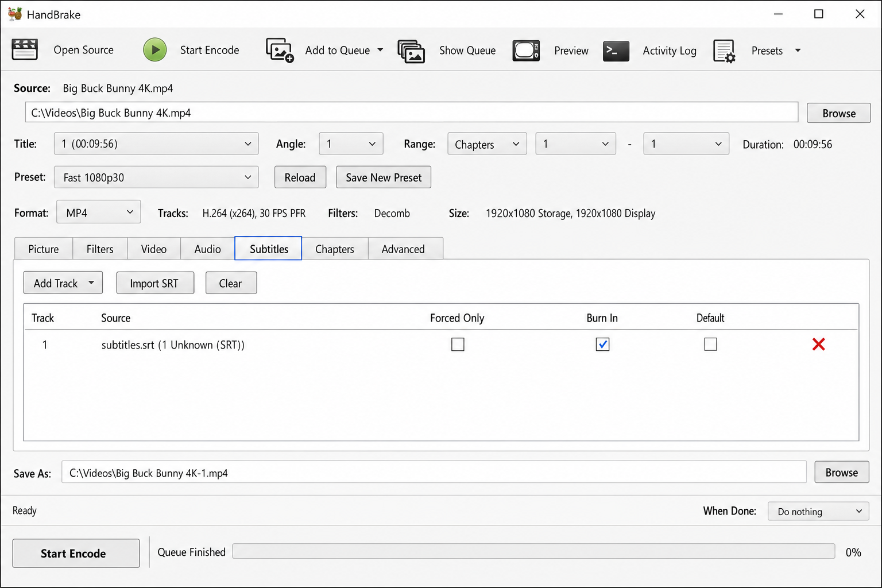The image size is (882, 588).
Task: Click the Show Queue stacked images icon
Action: click(x=411, y=51)
